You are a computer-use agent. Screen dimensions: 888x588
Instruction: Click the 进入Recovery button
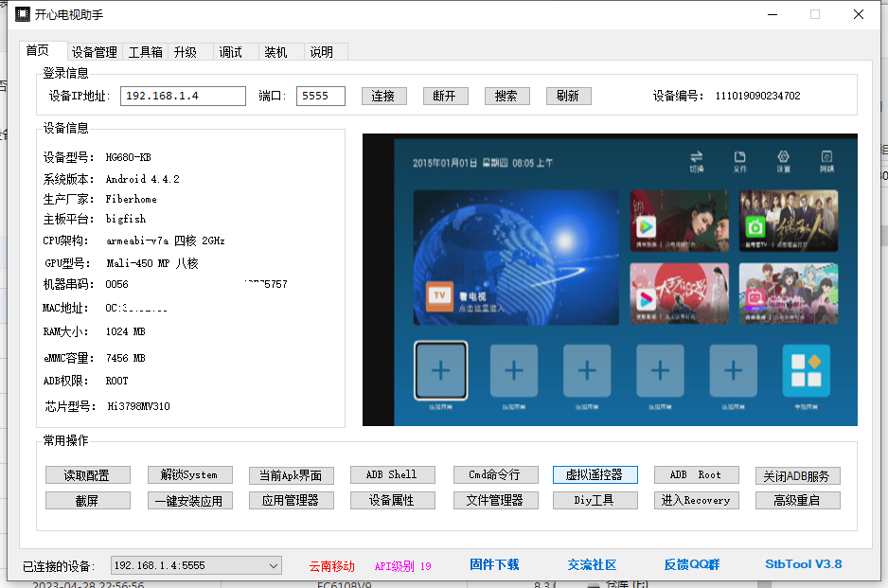697,500
